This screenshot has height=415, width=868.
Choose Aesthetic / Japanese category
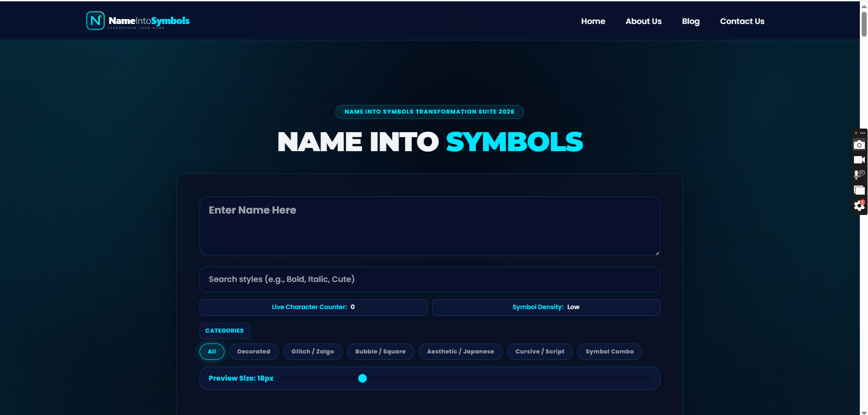(x=460, y=352)
